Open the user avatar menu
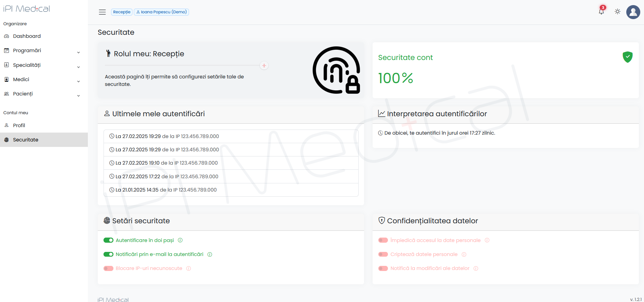The width and height of the screenshot is (644, 302). coord(633,12)
